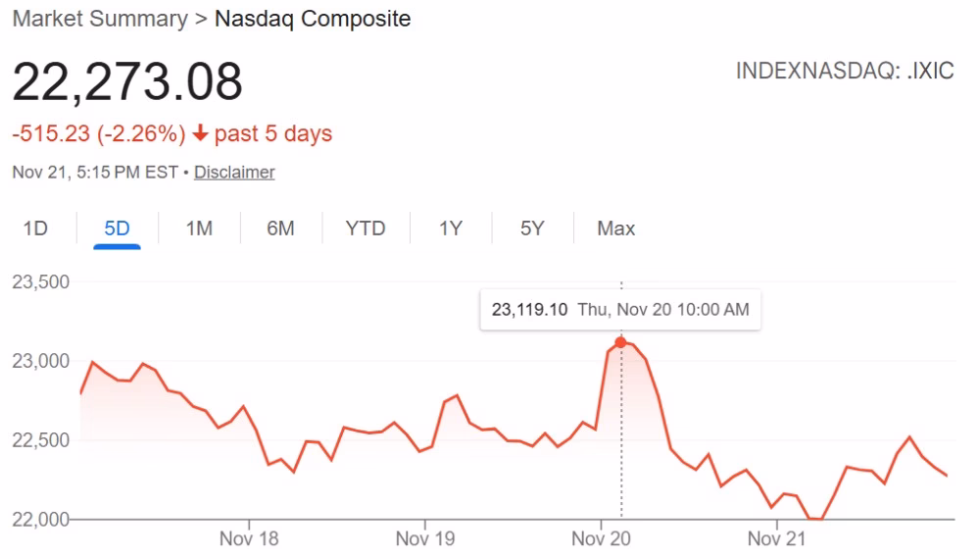Open the Disclaimer link
The height and width of the screenshot is (559, 980).
click(234, 173)
